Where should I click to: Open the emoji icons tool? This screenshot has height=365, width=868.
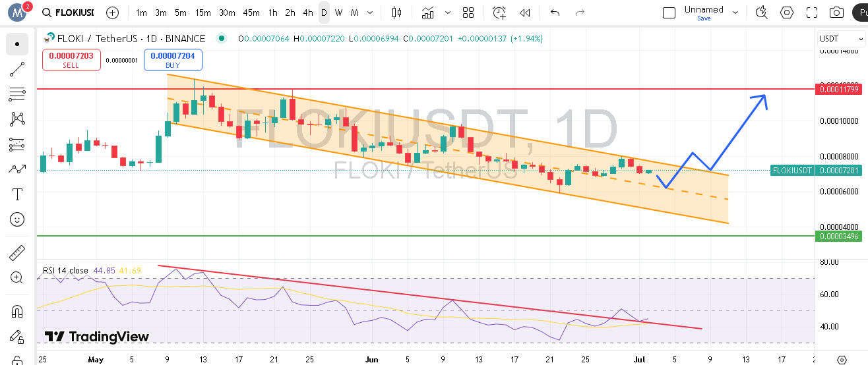click(17, 219)
